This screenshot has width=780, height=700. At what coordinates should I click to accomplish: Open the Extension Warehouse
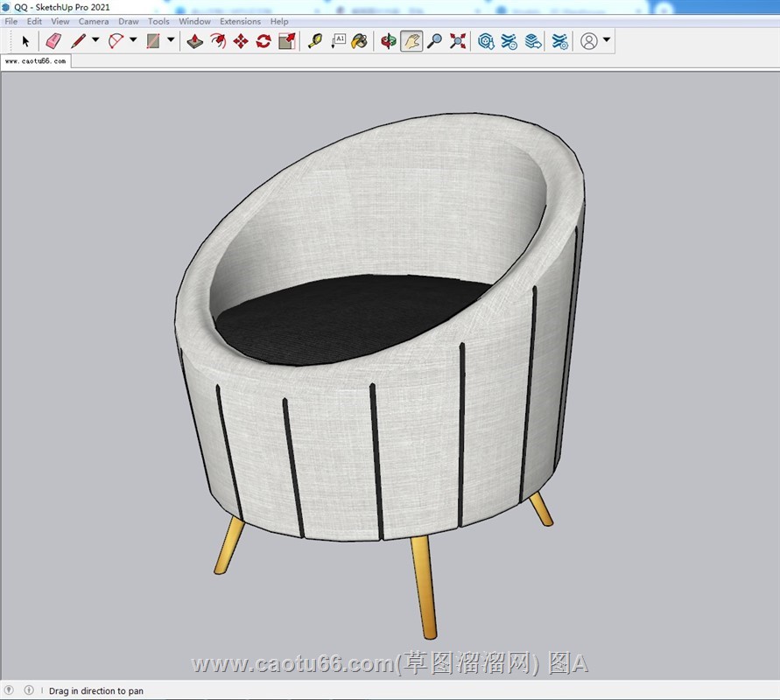pos(509,41)
